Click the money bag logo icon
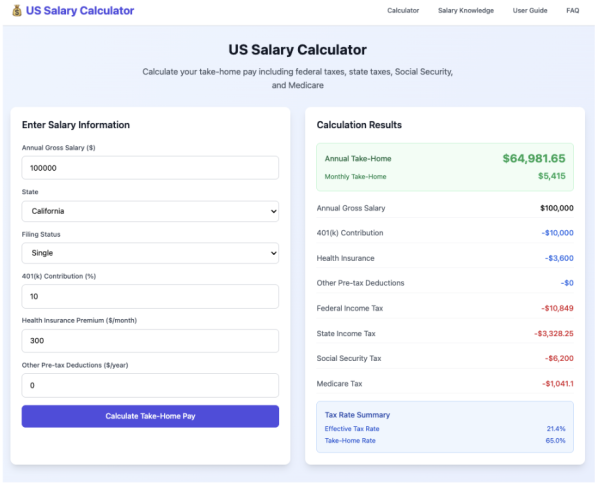Screen dimensions: 600x493 point(17,11)
